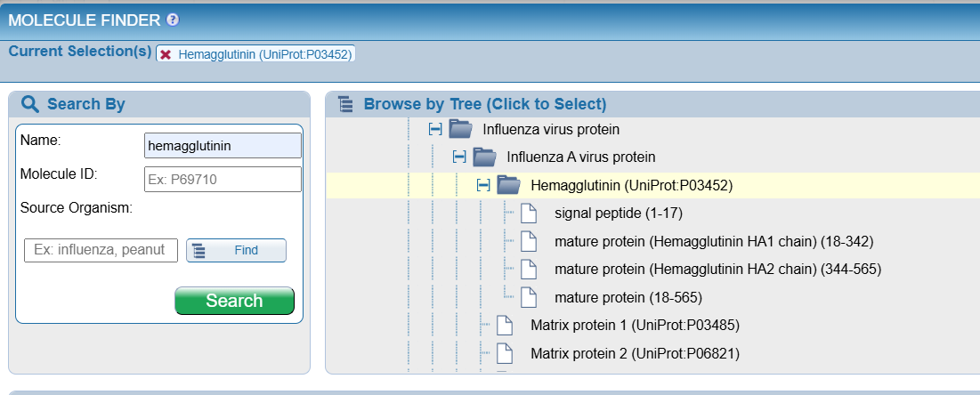This screenshot has width=980, height=395.
Task: Remove the Hemagglutinin selection with red X
Action: coord(166,54)
